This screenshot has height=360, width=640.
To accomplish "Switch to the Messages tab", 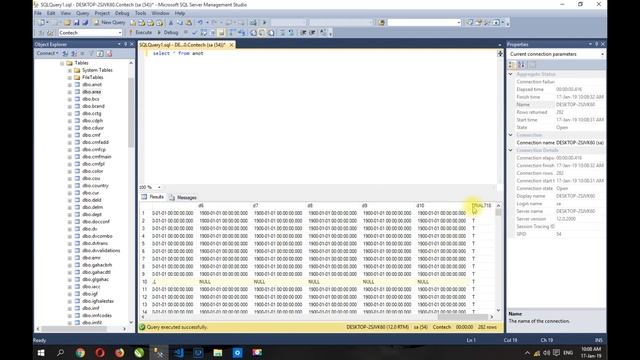I will point(183,198).
